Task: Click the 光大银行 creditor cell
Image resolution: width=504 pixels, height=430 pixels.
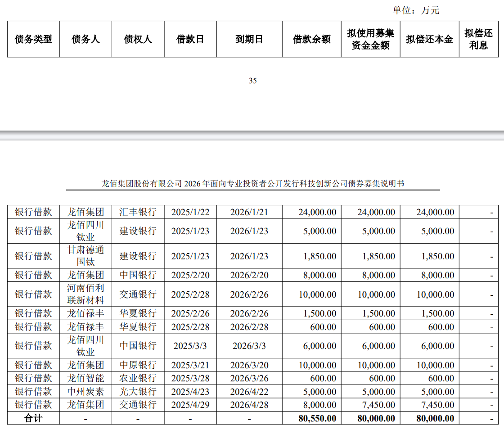Action: click(x=138, y=392)
